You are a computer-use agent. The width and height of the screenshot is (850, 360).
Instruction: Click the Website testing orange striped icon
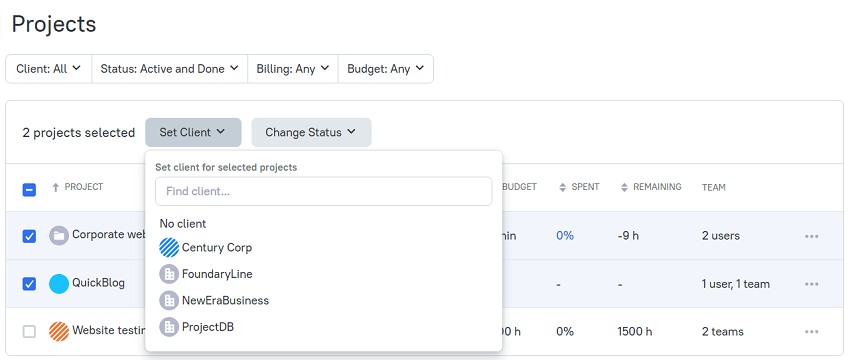59,331
